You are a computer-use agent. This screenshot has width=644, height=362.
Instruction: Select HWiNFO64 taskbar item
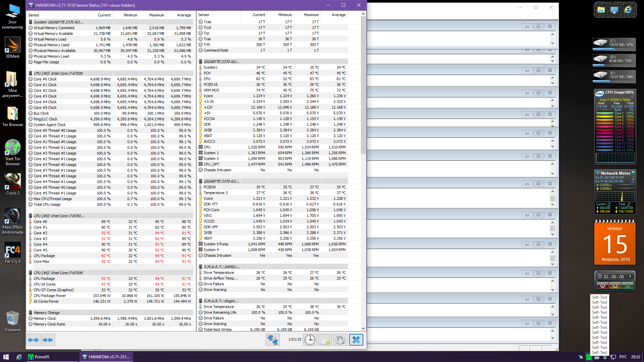click(x=106, y=357)
